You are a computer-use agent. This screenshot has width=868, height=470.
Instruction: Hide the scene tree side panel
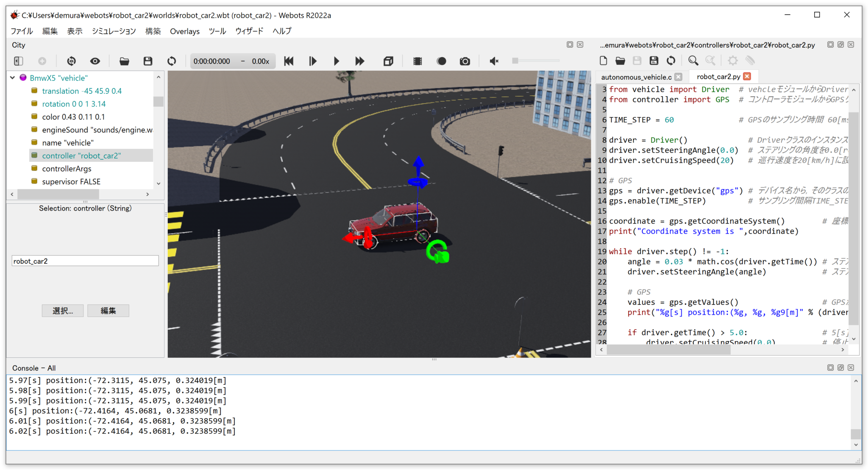[18, 61]
